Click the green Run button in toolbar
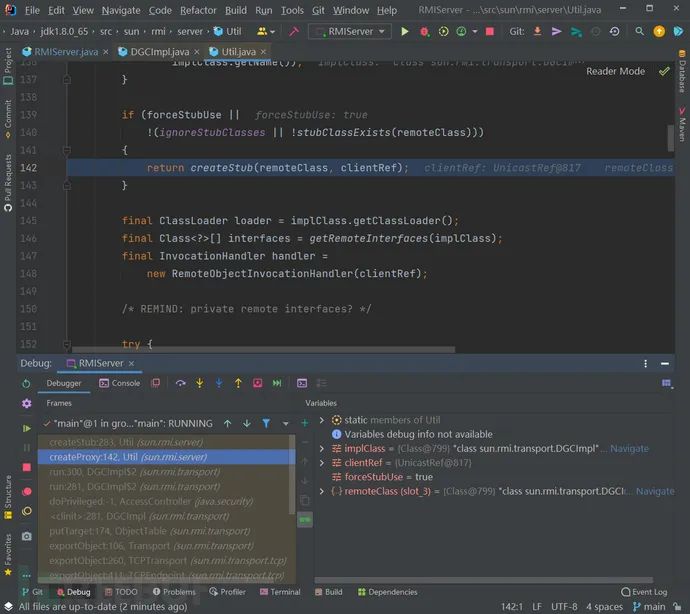Screen dimensions: 690x614 pos(404,31)
